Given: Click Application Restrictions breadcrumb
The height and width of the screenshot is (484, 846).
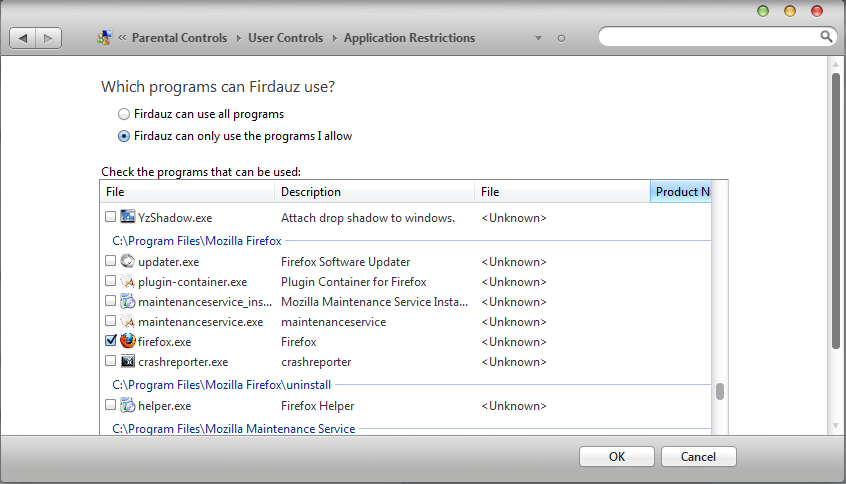Looking at the screenshot, I should pos(410,38).
